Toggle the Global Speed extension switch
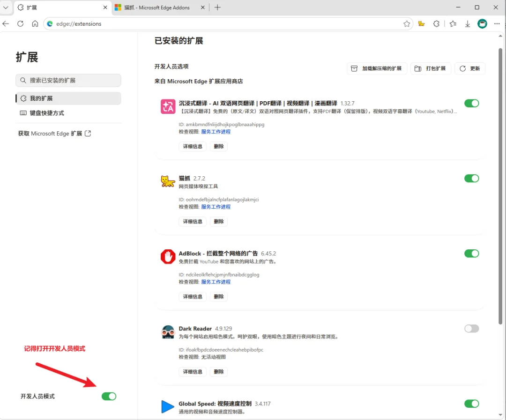The image size is (506, 420). click(x=471, y=404)
